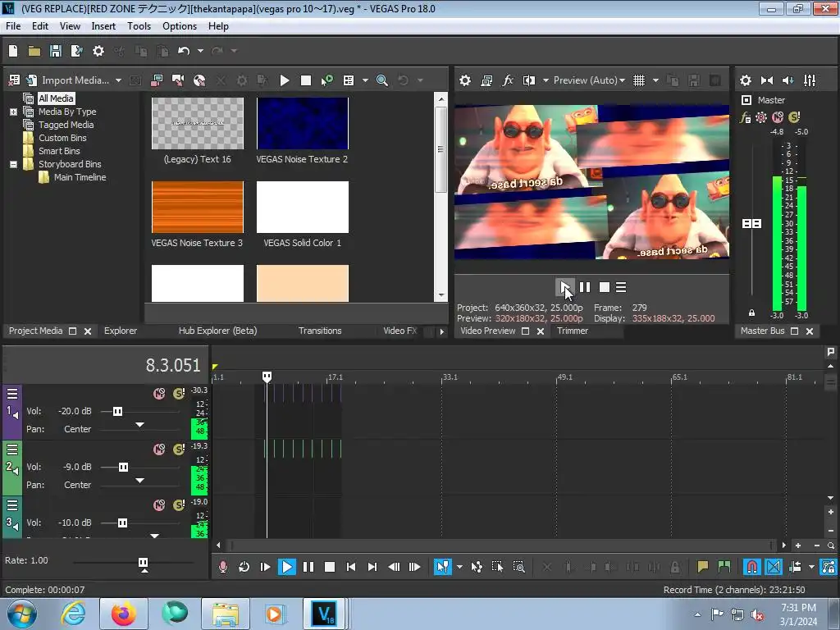
Task: Select the All Media folder
Action: (x=56, y=98)
